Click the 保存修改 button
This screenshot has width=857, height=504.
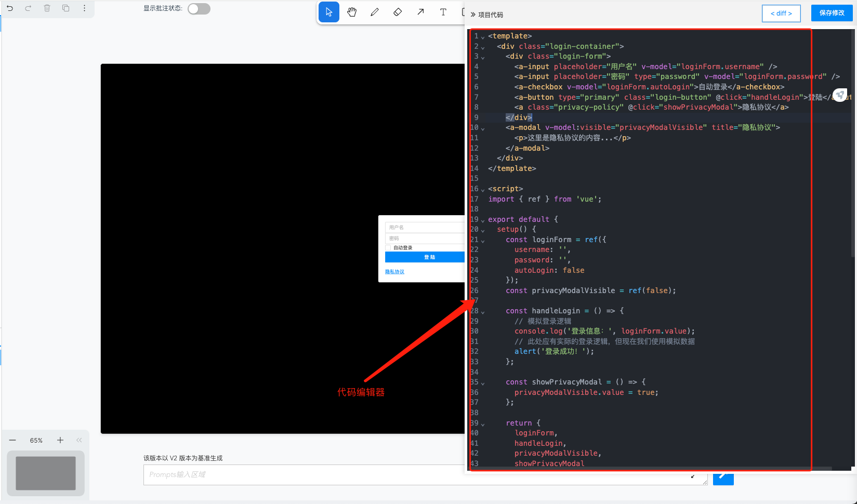coord(832,13)
